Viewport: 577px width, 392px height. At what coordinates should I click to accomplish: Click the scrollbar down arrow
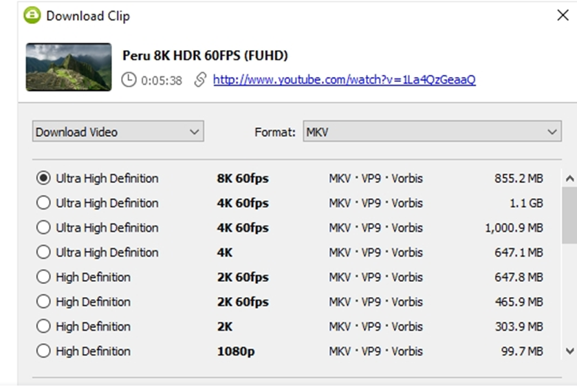[x=569, y=351]
